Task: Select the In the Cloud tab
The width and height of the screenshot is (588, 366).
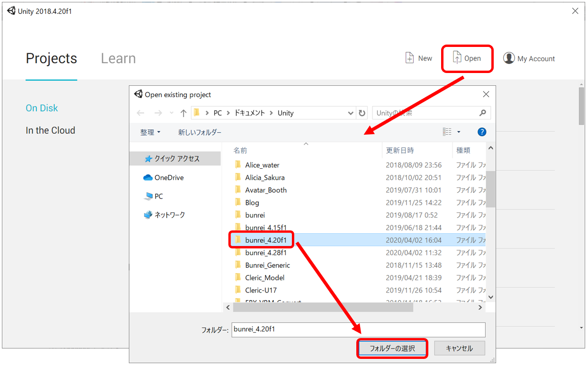Action: click(x=50, y=130)
